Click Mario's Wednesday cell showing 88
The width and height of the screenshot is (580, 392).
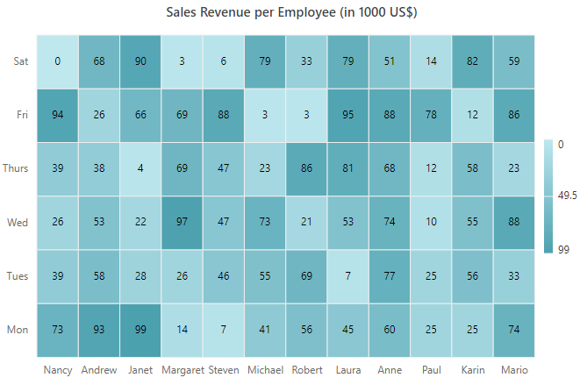pyautogui.click(x=514, y=223)
